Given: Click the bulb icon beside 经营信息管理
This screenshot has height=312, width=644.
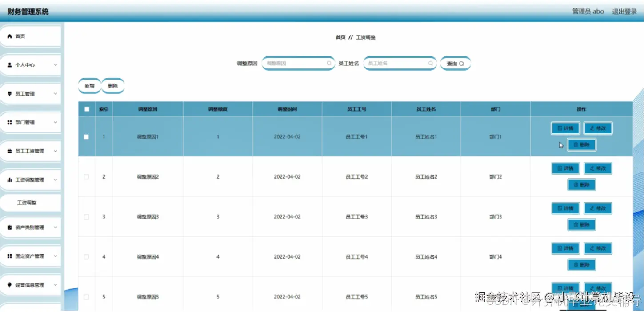Looking at the screenshot, I should click(x=10, y=285).
